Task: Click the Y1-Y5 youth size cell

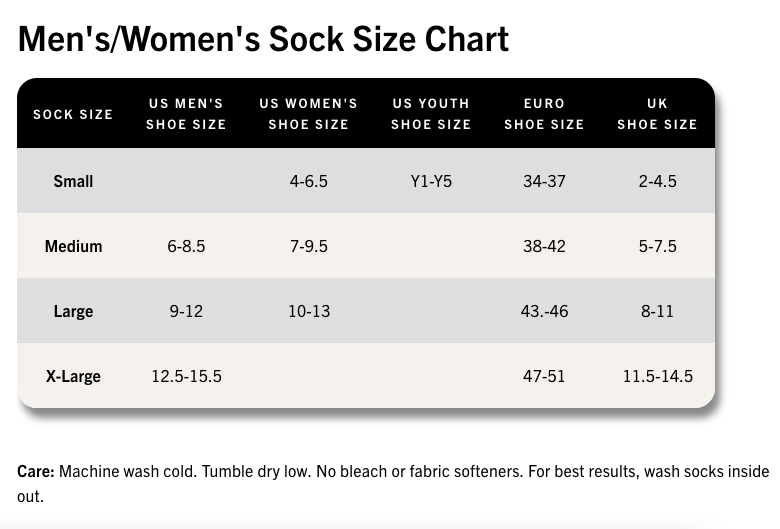Action: (431, 181)
